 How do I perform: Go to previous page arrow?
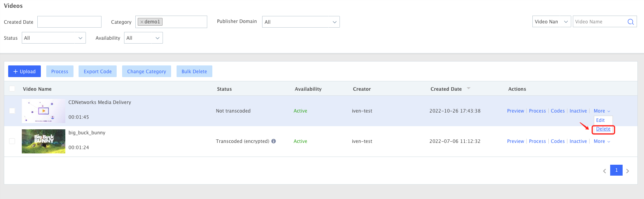[604, 171]
